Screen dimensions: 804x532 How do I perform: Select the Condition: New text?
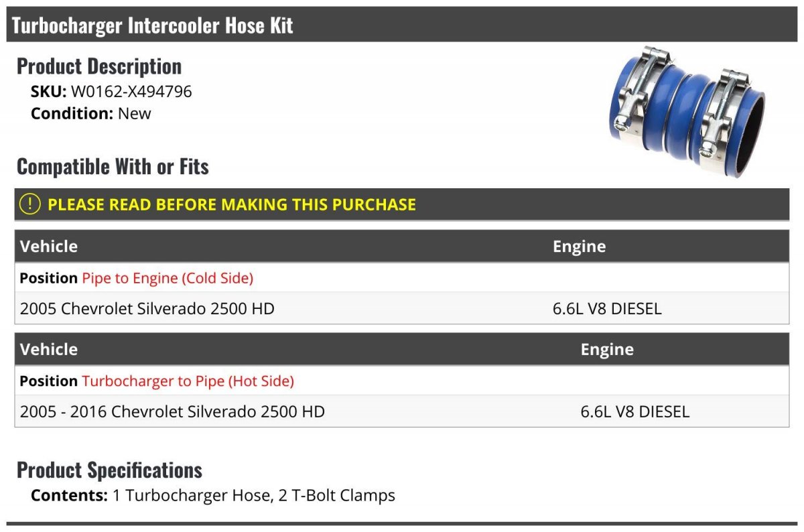[x=91, y=113]
